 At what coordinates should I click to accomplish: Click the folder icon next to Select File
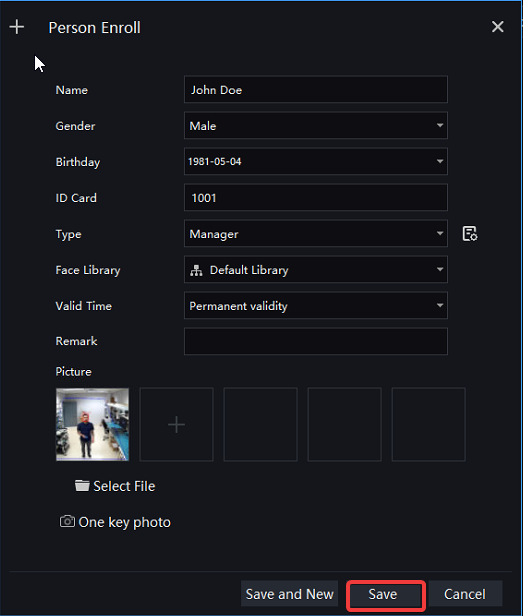pos(82,486)
